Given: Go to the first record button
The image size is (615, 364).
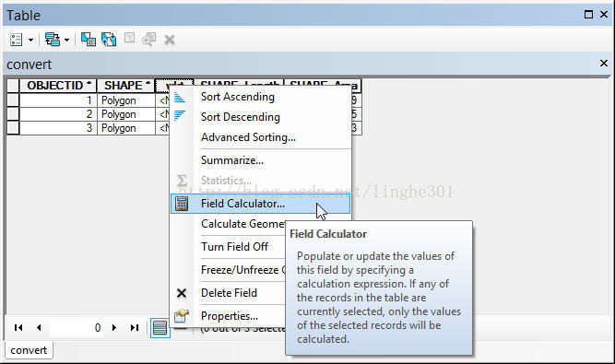Looking at the screenshot, I should click(x=18, y=327).
